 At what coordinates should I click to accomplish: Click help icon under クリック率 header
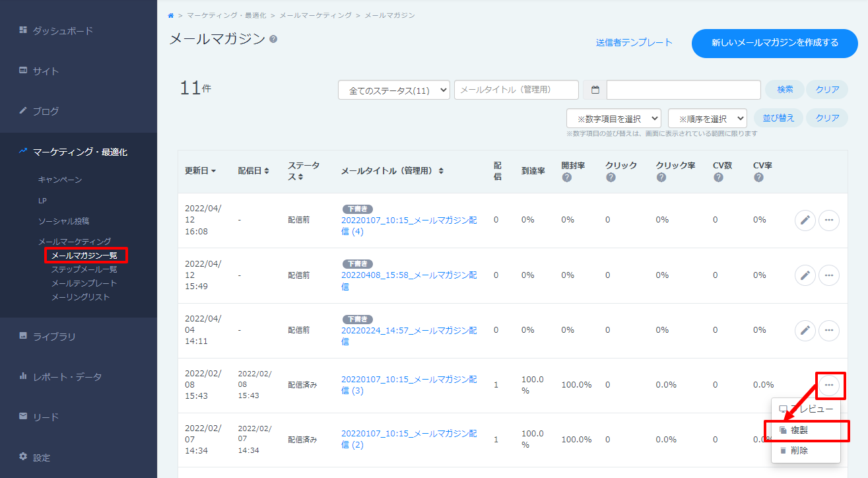[661, 178]
